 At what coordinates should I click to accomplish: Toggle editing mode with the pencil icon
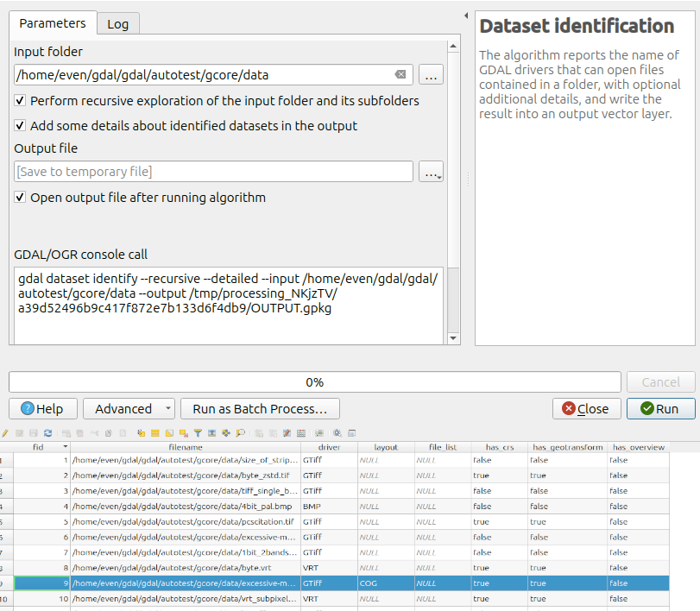(5, 433)
